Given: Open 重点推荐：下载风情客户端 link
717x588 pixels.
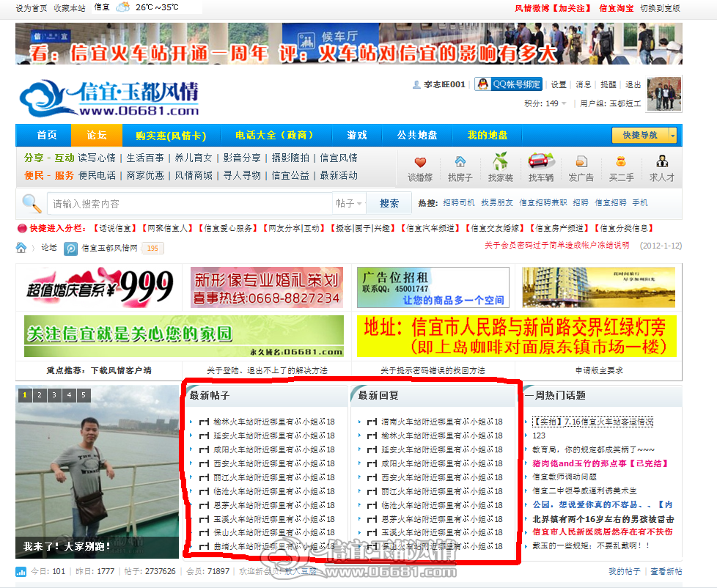Looking at the screenshot, I should pos(99,371).
